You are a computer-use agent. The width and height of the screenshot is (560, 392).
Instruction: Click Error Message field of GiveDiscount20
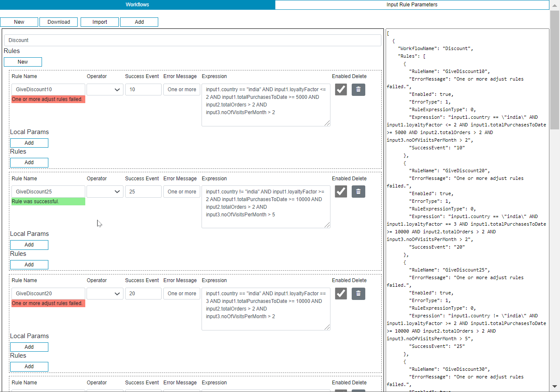pyautogui.click(x=182, y=294)
